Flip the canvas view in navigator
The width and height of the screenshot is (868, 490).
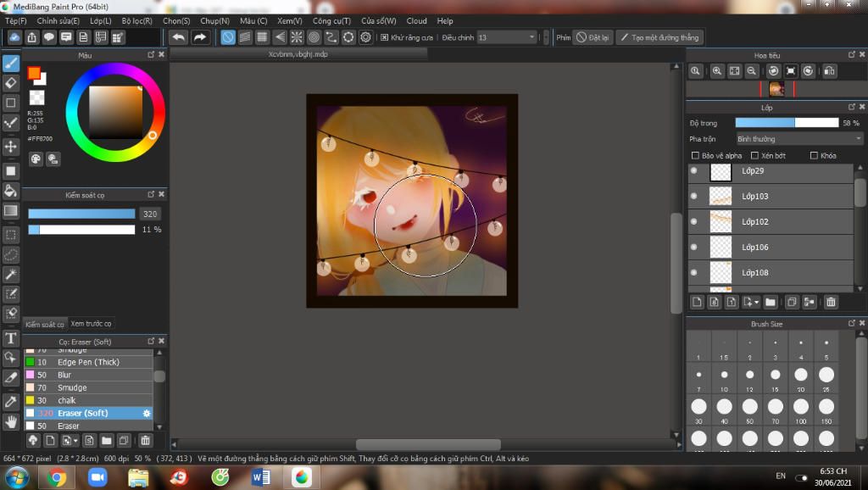[829, 71]
